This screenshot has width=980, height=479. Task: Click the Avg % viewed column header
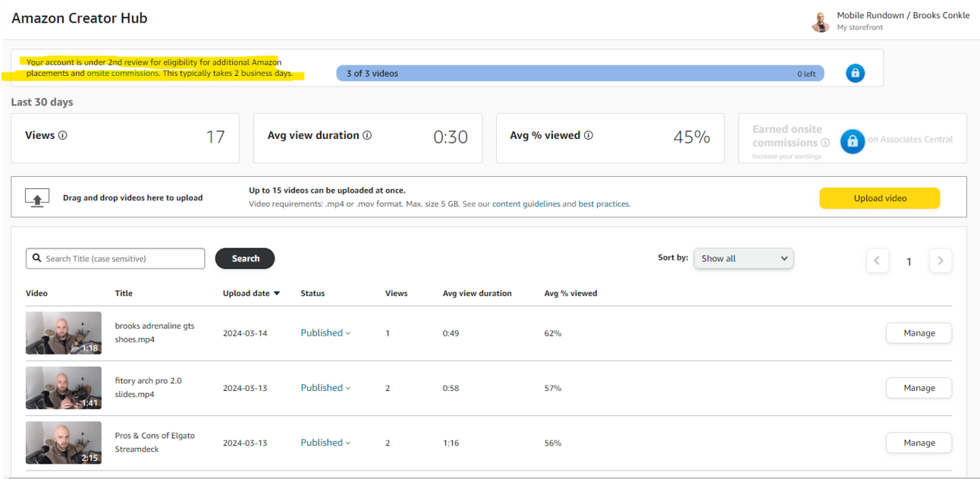tap(570, 293)
